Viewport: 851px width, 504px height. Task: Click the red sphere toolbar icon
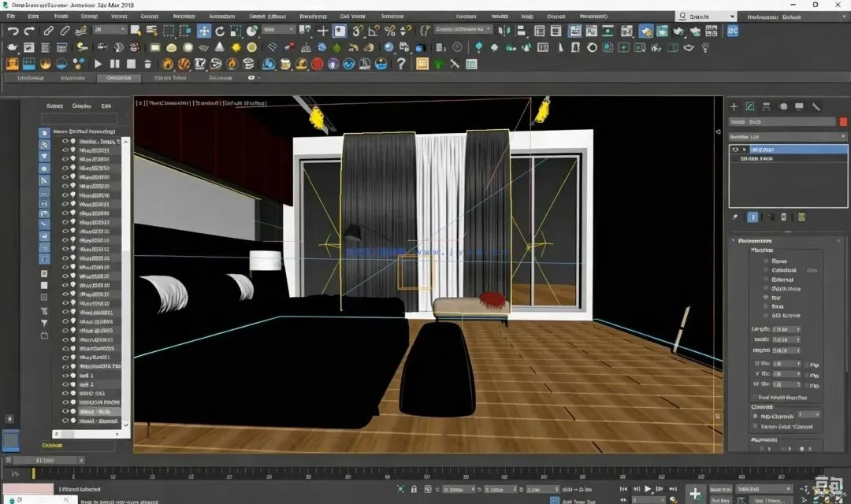coord(317,64)
